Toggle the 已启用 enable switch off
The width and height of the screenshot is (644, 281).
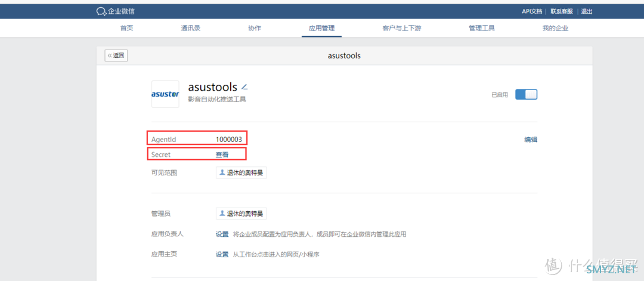[526, 94]
